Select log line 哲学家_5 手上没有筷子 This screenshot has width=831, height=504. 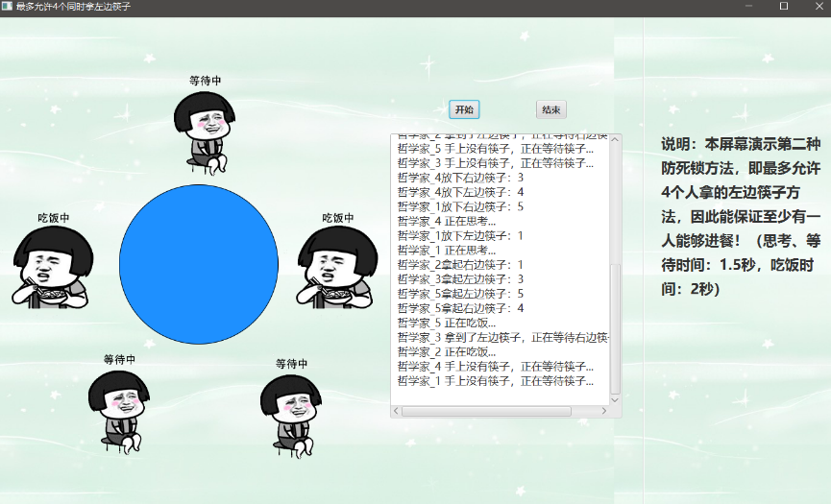coord(496,149)
